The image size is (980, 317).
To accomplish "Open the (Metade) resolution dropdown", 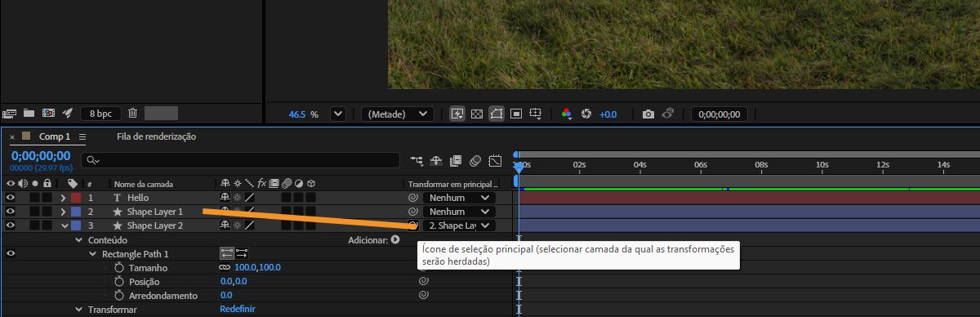I will click(398, 114).
